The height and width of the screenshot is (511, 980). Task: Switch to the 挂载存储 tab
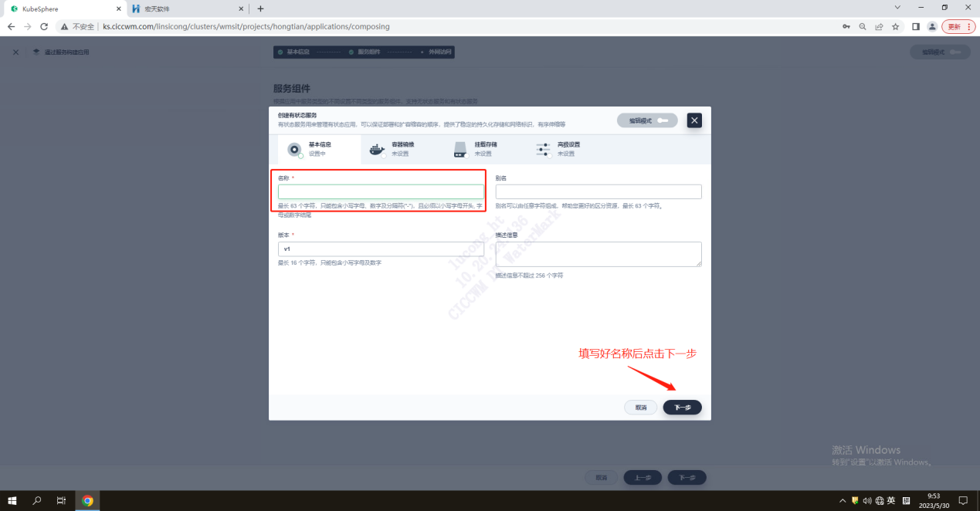484,149
